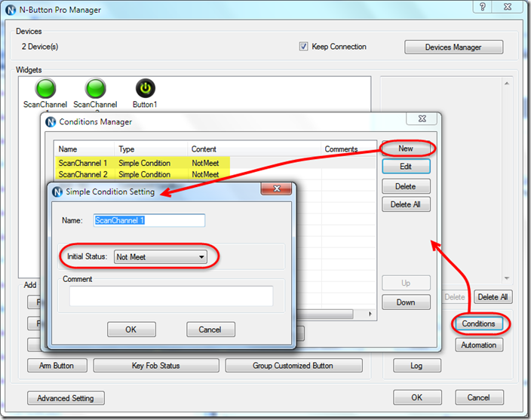Image resolution: width=531 pixels, height=420 pixels.
Task: Click the Comments column header
Action: point(348,149)
